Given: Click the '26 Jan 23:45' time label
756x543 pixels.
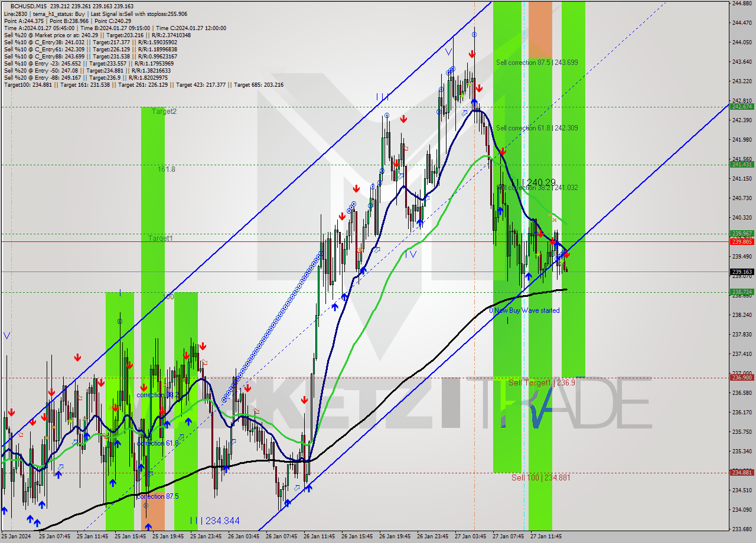Looking at the screenshot, I should point(432,537).
